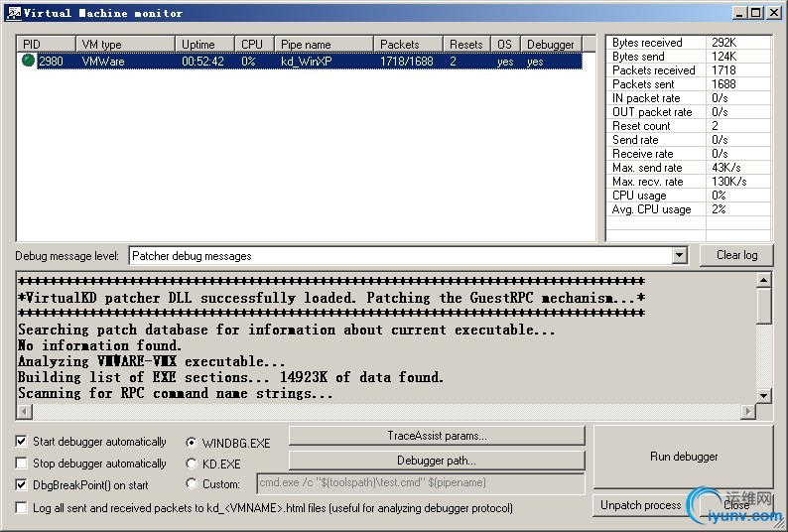The image size is (788, 532).
Task: Click the log horizontal scroll right arrow
Action: [748, 412]
